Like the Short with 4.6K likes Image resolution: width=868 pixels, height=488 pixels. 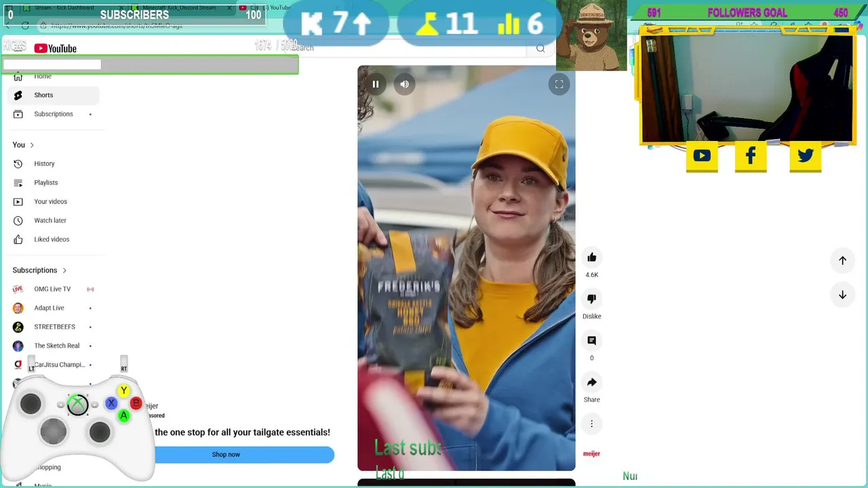coord(591,258)
